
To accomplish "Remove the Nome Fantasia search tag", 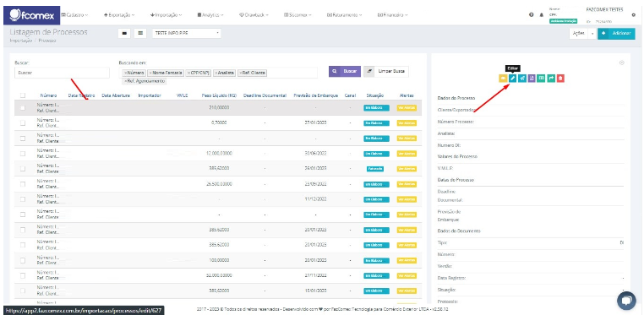I will 150,73.
